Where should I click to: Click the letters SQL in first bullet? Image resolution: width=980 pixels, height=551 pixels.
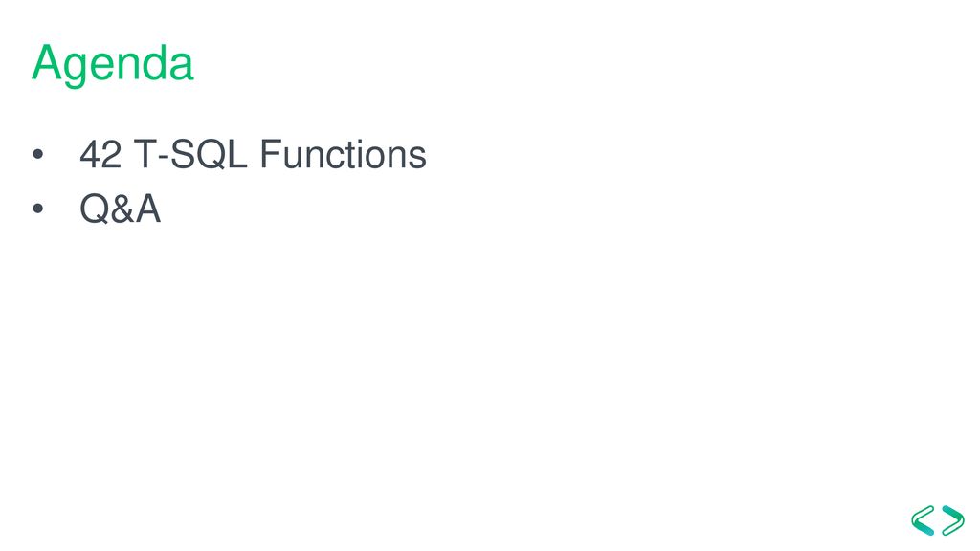click(x=209, y=154)
